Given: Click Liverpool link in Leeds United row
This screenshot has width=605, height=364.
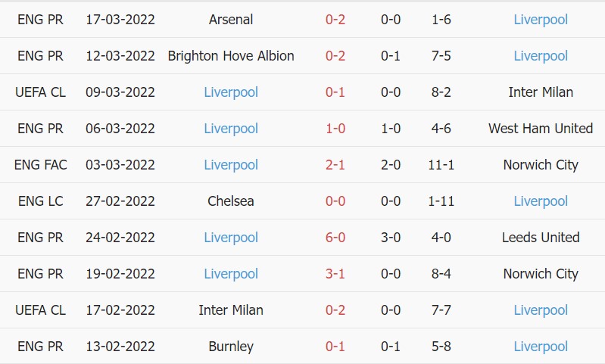Looking at the screenshot, I should 231,238.
